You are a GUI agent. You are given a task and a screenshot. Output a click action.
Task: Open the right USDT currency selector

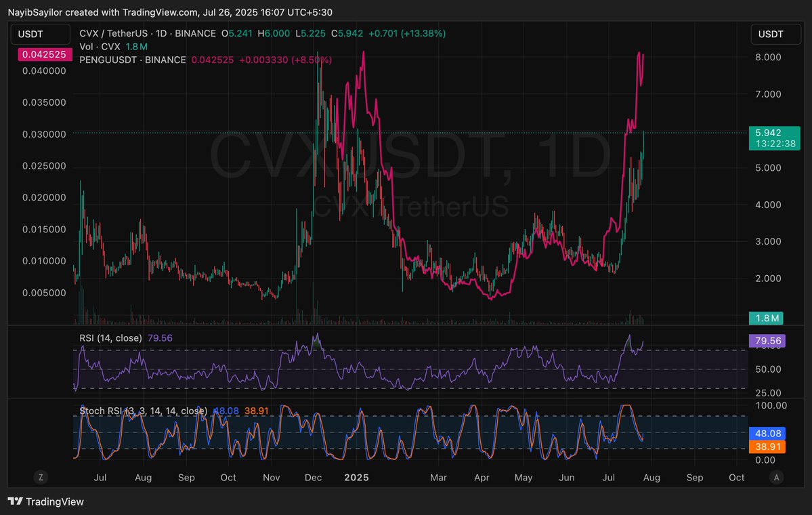[x=775, y=34]
